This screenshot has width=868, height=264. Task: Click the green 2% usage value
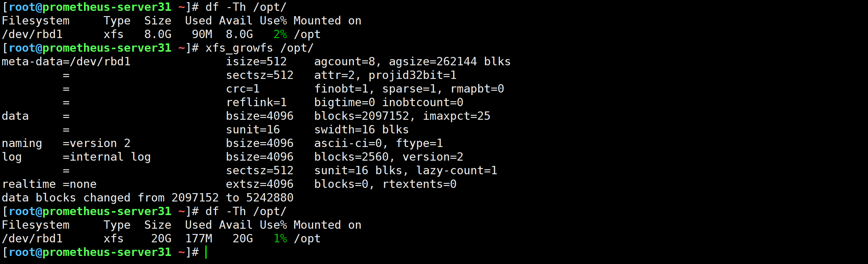(x=280, y=34)
